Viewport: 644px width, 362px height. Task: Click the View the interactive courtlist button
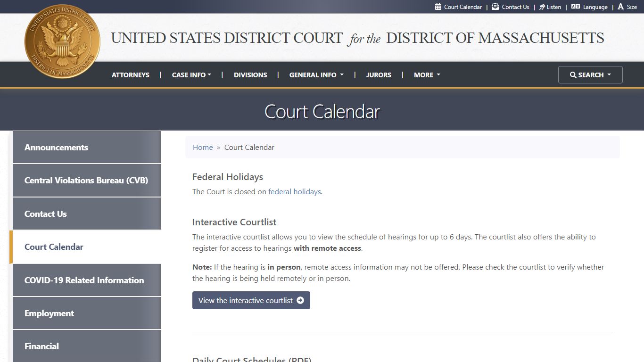tap(251, 300)
